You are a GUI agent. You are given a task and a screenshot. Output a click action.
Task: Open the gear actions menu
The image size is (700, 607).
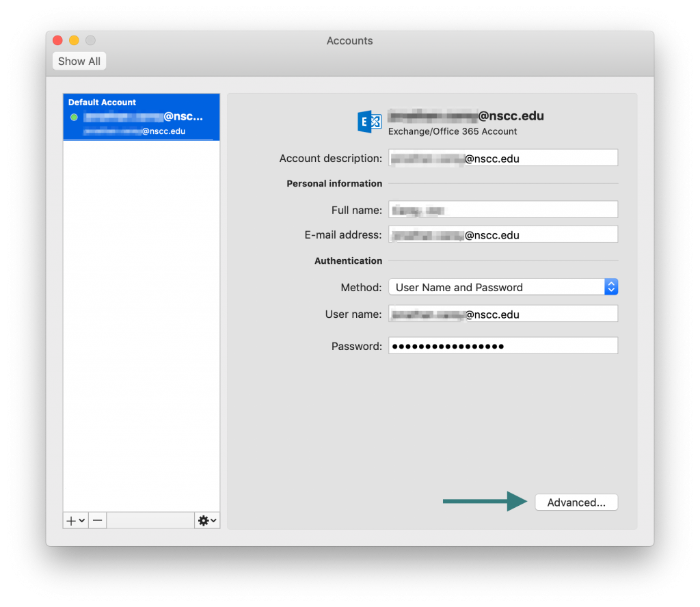click(207, 521)
